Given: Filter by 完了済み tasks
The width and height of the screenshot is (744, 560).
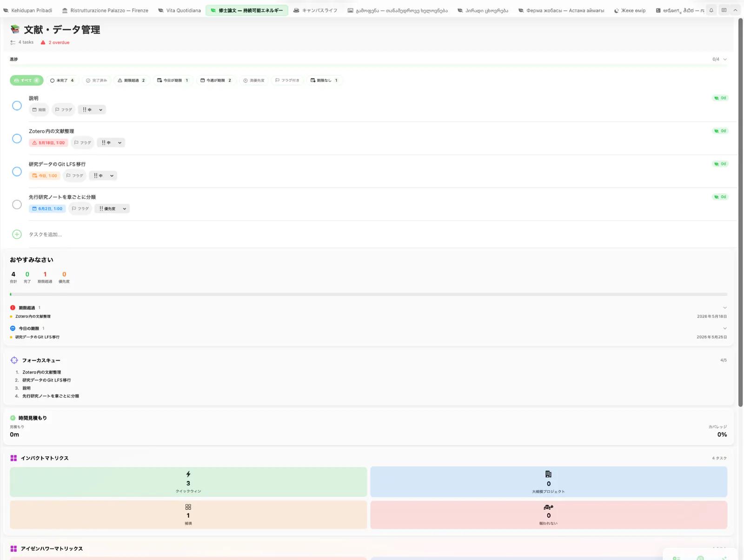Looking at the screenshot, I should (97, 80).
